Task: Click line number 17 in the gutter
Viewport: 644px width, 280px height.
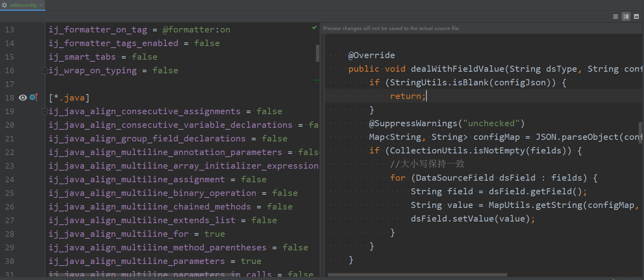Action: [10, 84]
